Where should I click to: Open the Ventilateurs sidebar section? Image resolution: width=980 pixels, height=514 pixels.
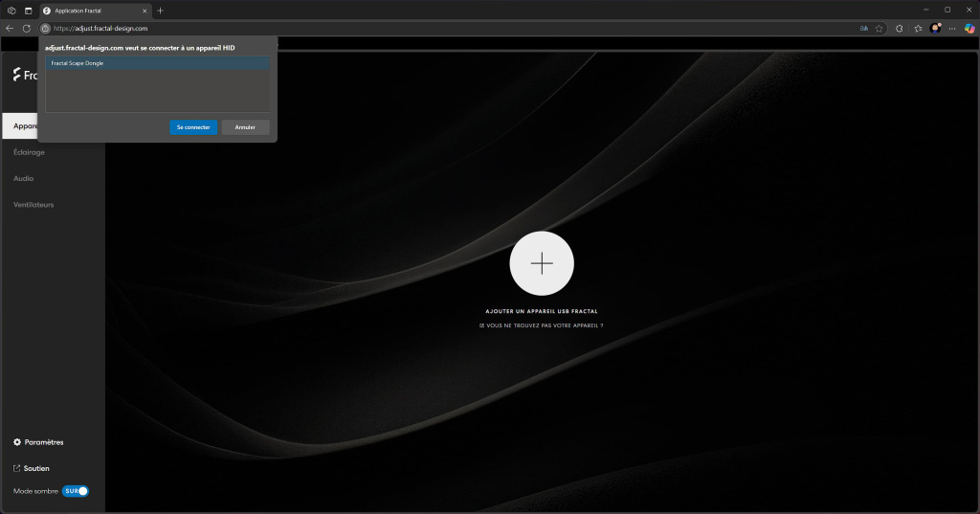pos(33,205)
